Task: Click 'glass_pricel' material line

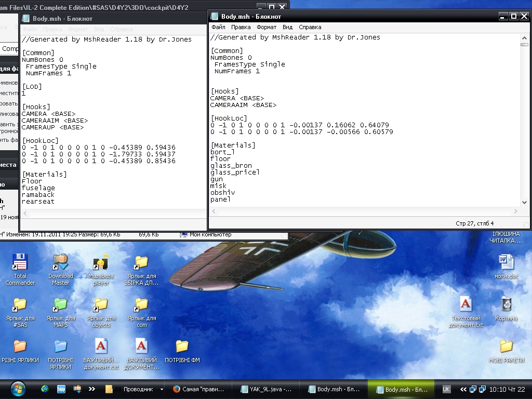Action: click(235, 172)
